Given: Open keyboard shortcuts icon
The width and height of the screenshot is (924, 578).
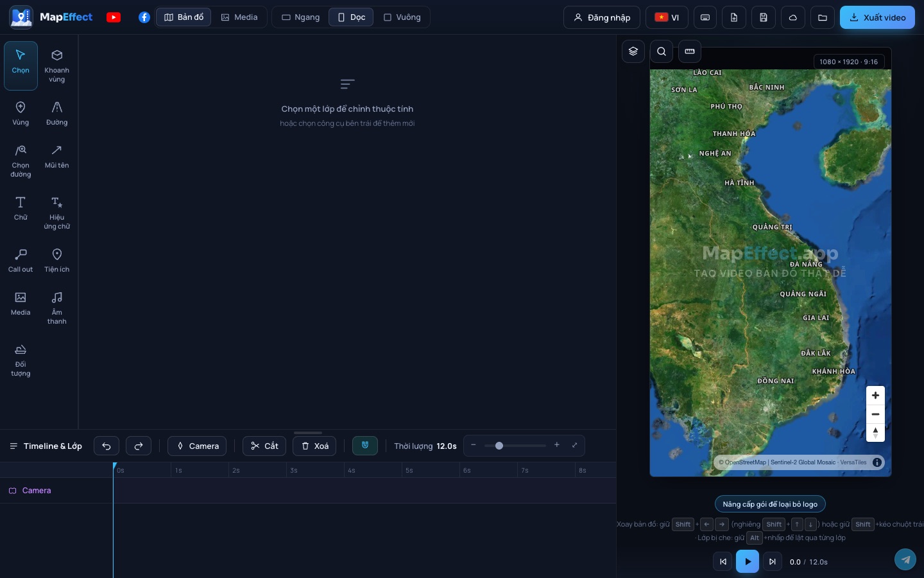Looking at the screenshot, I should pos(705,17).
